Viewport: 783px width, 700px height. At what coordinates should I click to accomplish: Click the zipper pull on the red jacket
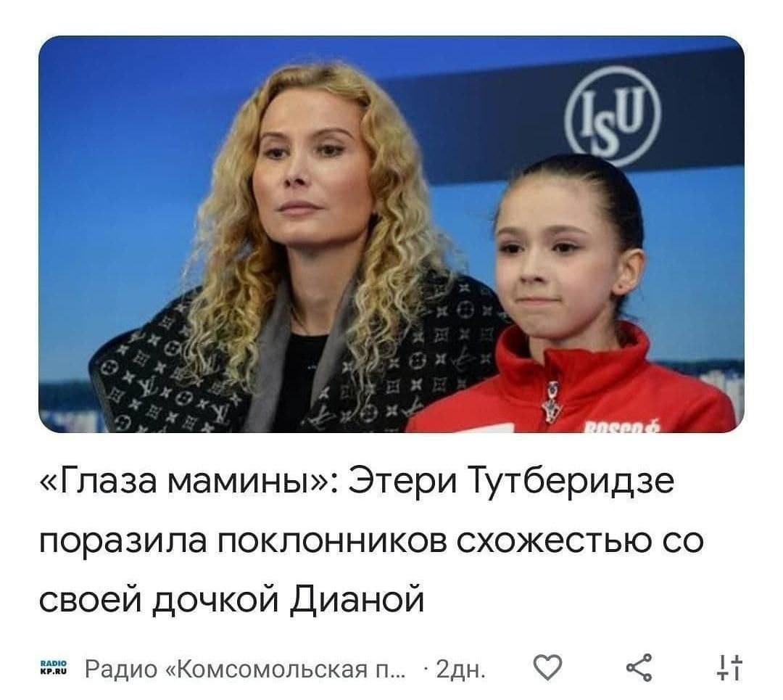[x=552, y=400]
